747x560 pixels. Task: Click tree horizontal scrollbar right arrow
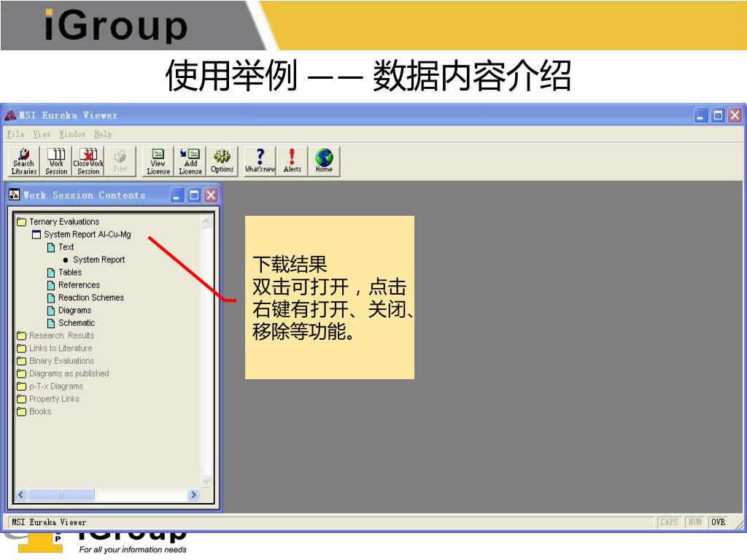193,495
